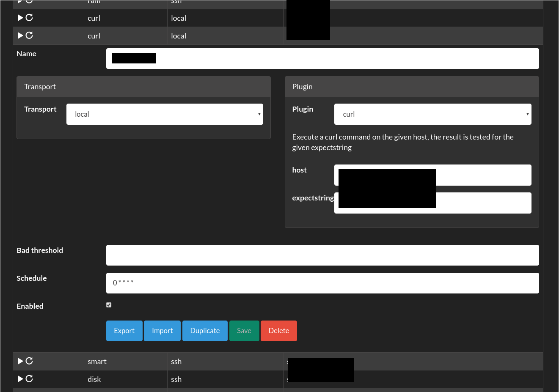Click refresh on the upper curl row
Screen dimensions: 559x392
tap(29, 18)
